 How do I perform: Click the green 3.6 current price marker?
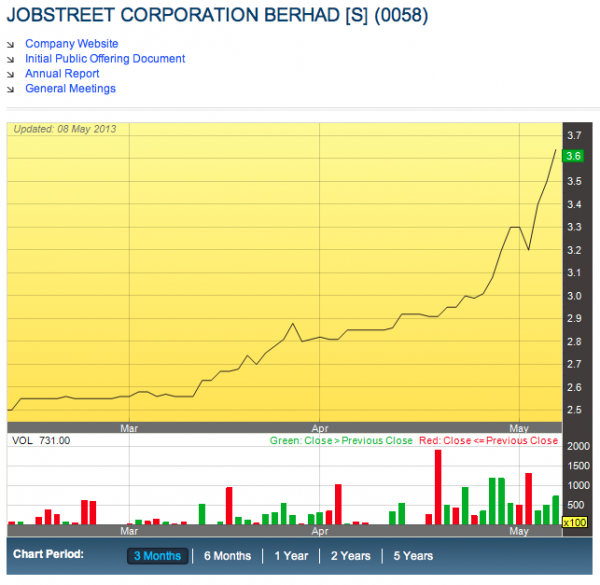click(573, 156)
